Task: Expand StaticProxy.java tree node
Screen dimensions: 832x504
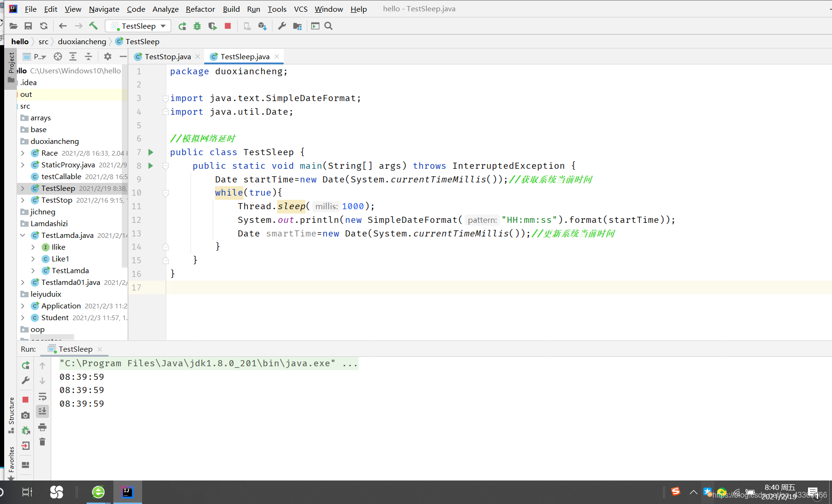Action: point(23,165)
